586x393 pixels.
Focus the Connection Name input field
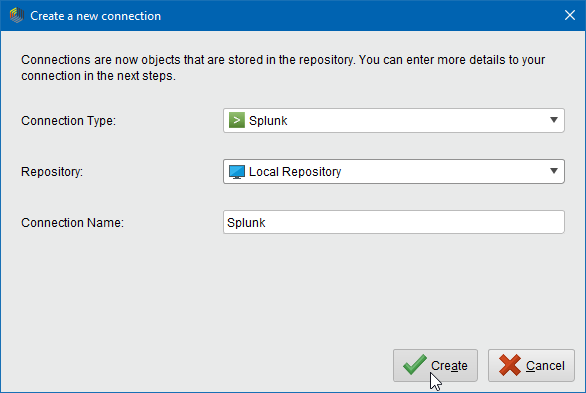tap(394, 222)
